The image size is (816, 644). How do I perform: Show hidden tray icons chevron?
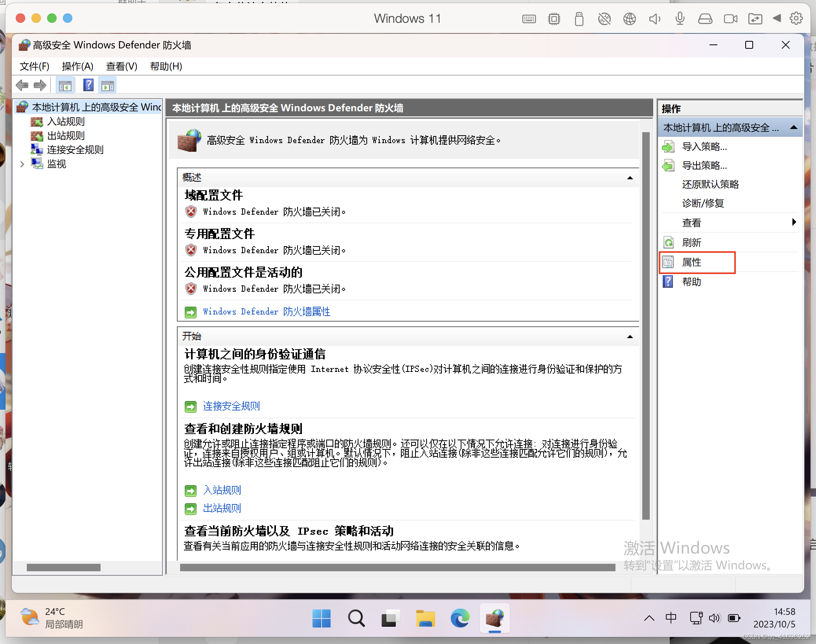pyautogui.click(x=649, y=618)
